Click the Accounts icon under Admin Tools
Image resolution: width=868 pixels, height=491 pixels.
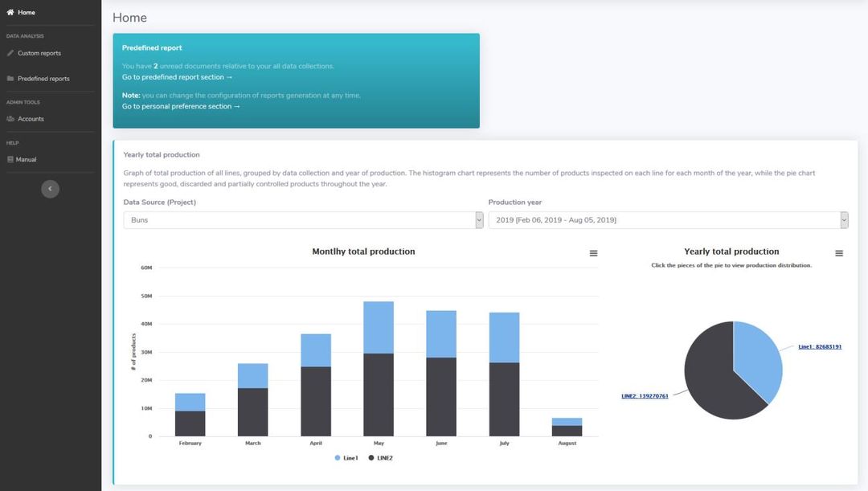coord(11,118)
